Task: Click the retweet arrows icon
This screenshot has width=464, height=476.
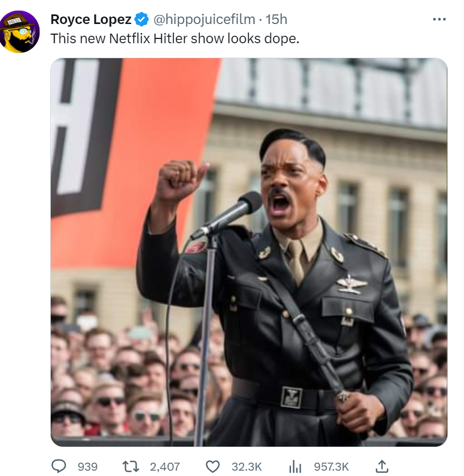Action: point(130,466)
